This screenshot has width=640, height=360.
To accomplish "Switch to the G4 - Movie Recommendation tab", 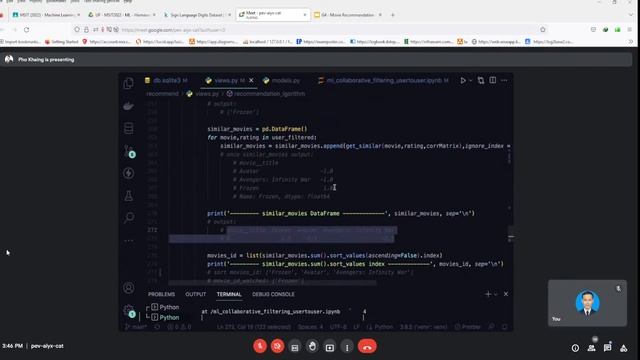I will tap(348, 15).
